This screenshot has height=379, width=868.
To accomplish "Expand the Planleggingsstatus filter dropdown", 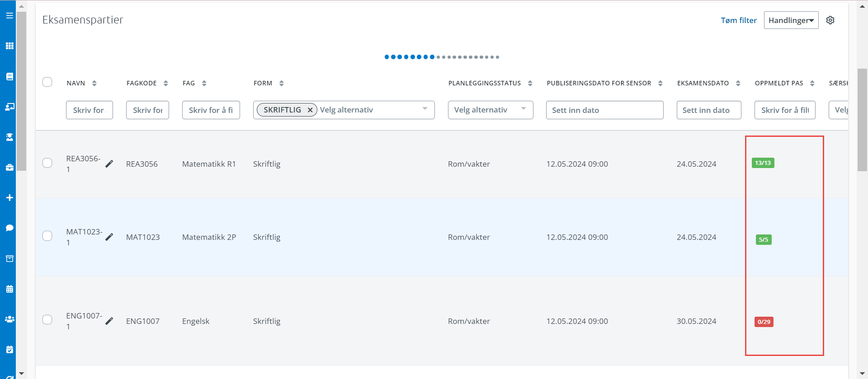I will [523, 109].
